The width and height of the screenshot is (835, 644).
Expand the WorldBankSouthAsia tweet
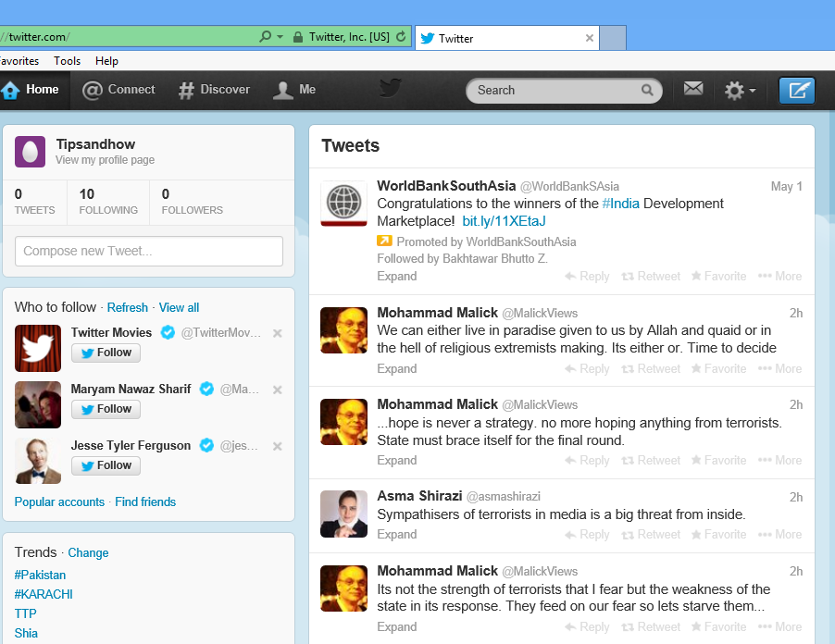coord(397,277)
